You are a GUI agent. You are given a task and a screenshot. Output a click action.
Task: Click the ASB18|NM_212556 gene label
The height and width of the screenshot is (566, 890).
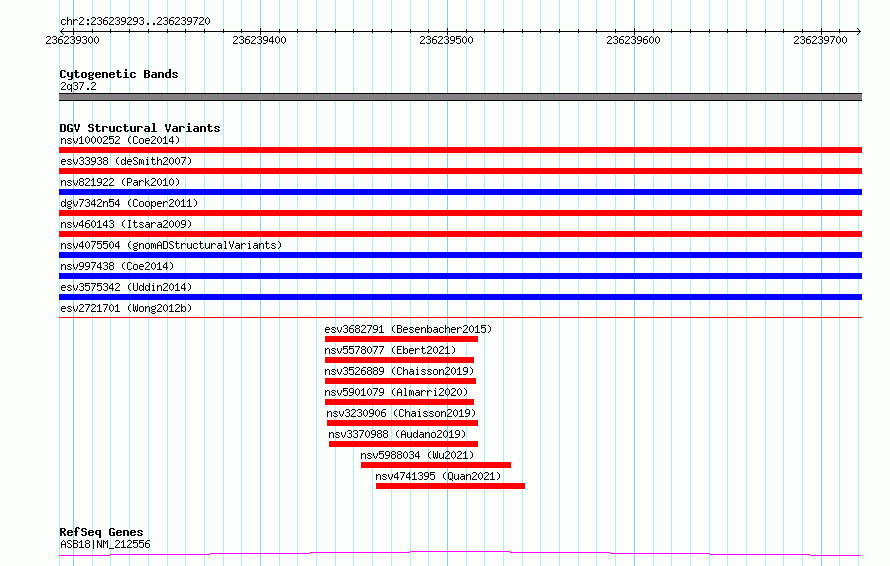tap(105, 544)
